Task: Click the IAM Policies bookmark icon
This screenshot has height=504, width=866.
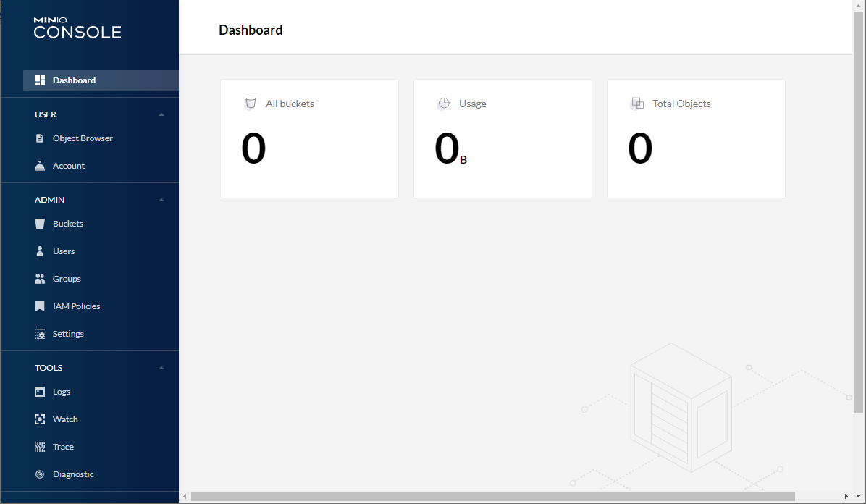Action: point(40,306)
